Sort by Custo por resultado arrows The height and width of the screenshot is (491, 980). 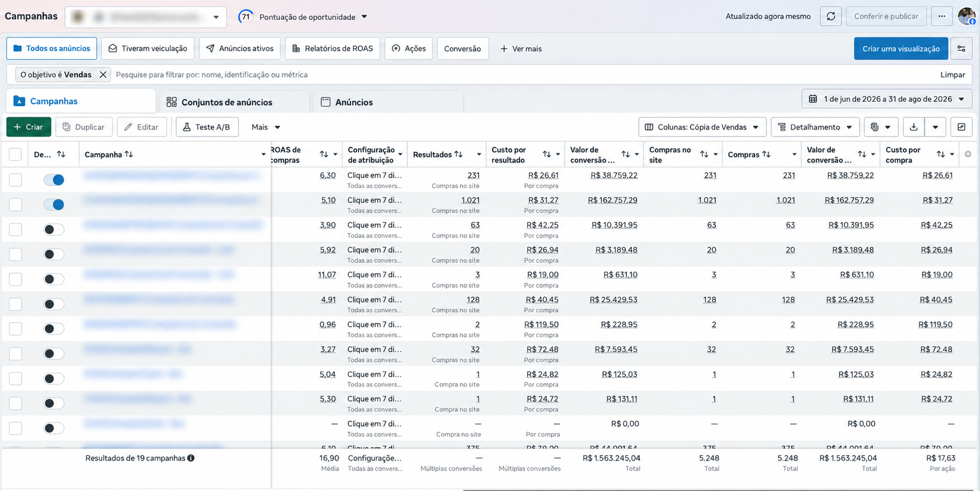tap(547, 154)
